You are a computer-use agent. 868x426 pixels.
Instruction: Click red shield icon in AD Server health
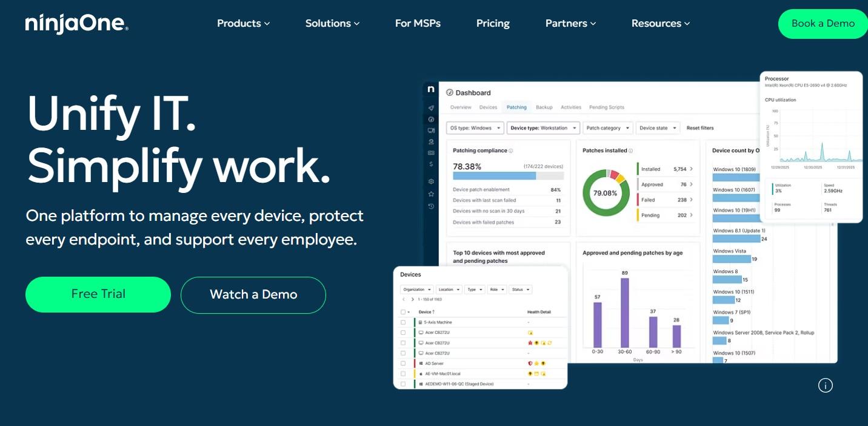click(x=530, y=363)
